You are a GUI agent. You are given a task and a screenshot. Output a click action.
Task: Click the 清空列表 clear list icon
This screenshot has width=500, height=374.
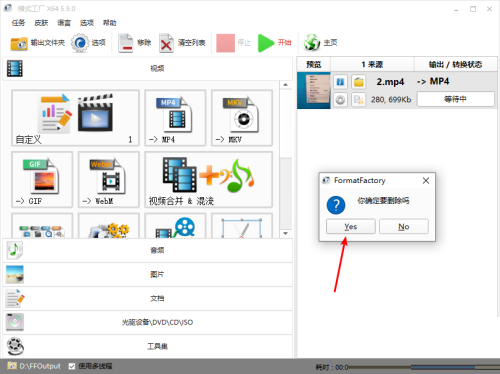coord(166,43)
